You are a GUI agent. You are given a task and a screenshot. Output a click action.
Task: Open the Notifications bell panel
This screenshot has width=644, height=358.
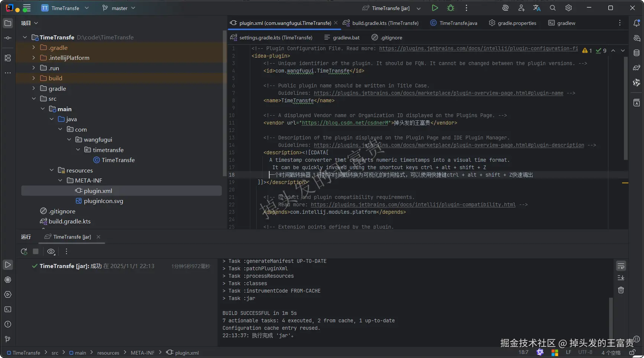[x=636, y=23]
